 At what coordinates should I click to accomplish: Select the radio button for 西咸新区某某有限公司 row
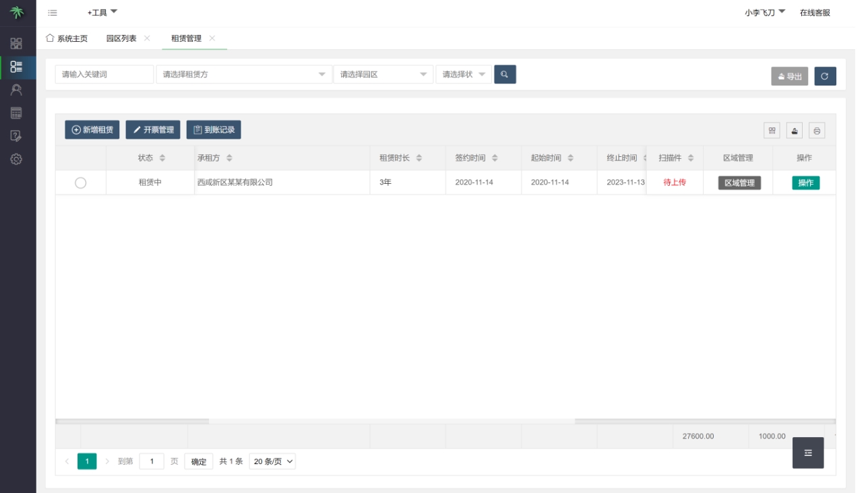pos(80,183)
